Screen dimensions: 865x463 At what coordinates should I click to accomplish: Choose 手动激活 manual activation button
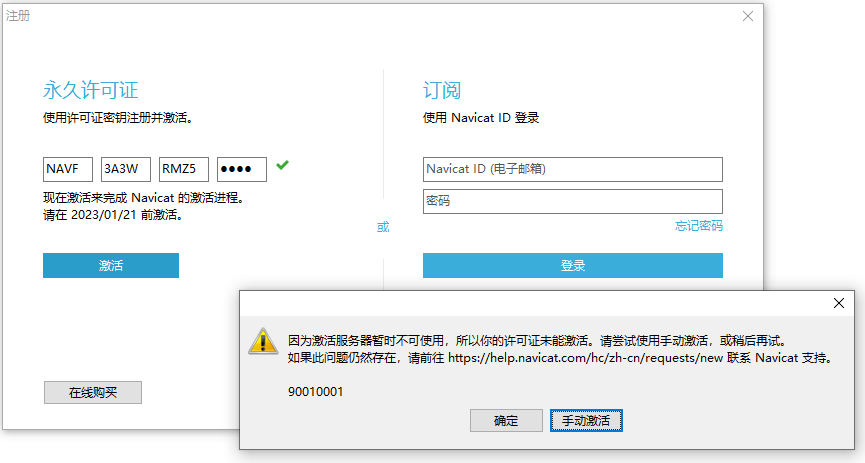point(586,421)
